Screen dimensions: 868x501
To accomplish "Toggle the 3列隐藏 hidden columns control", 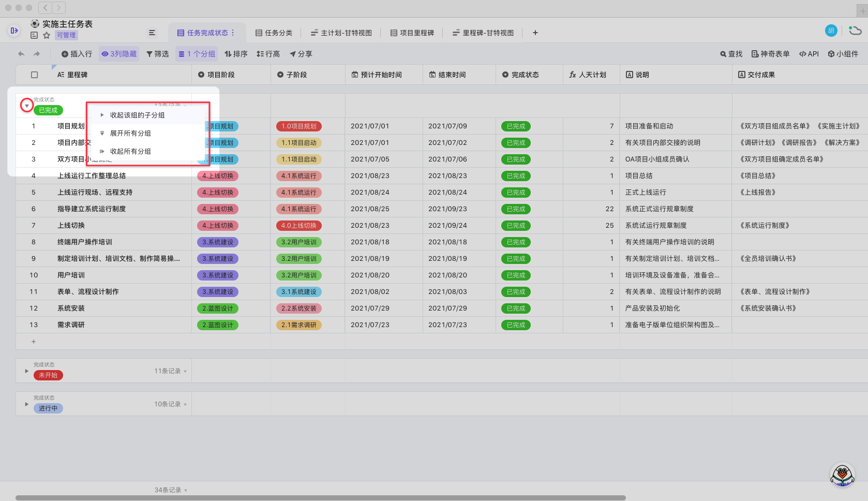I will click(119, 54).
